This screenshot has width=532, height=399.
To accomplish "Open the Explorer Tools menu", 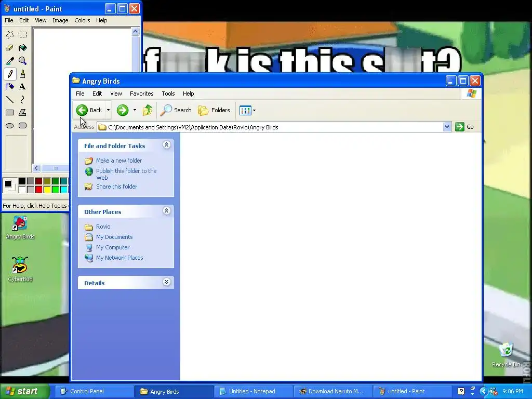I will [168, 94].
